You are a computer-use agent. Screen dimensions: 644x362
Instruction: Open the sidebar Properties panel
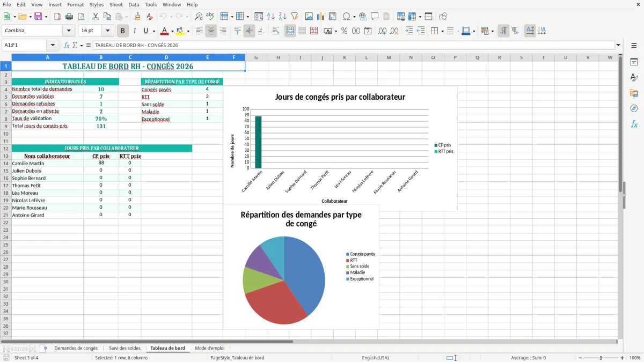634,62
